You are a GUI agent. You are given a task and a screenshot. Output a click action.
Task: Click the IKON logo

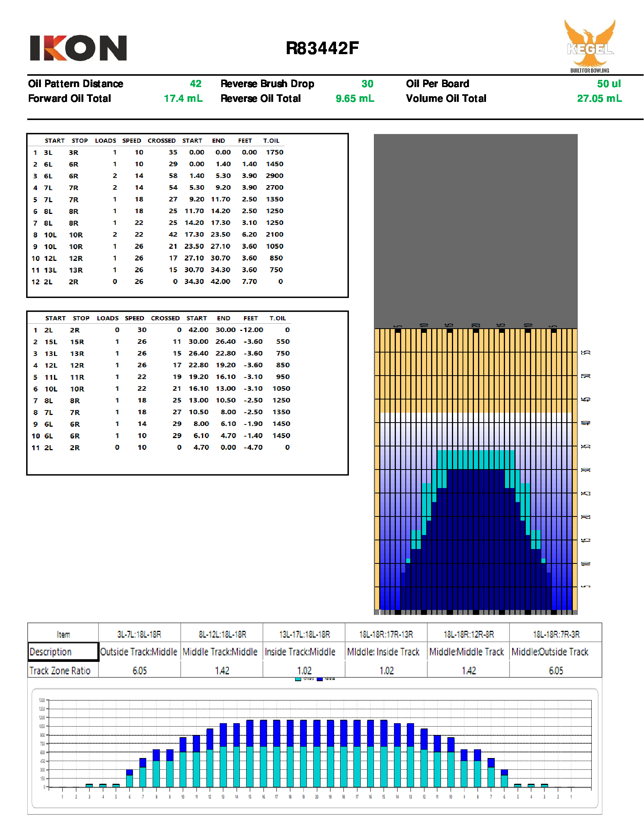78,48
